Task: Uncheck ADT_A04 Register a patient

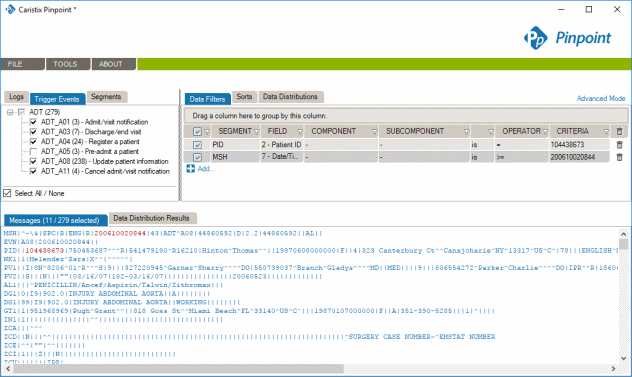Action: (x=33, y=142)
